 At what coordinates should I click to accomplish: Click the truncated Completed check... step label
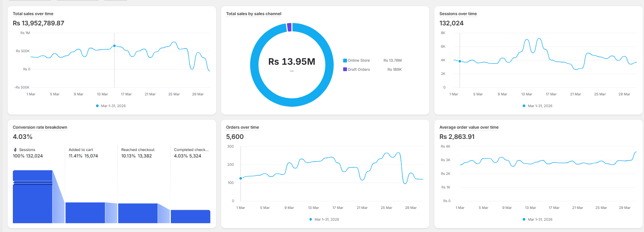click(191, 150)
